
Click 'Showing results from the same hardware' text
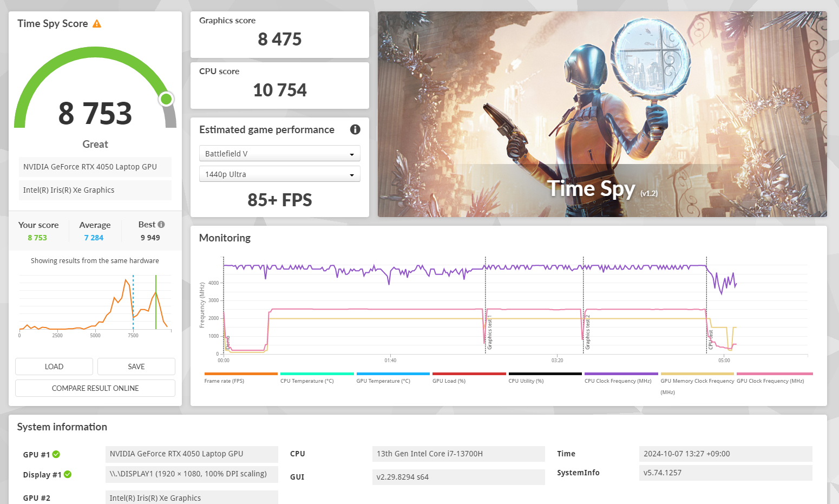[95, 261]
